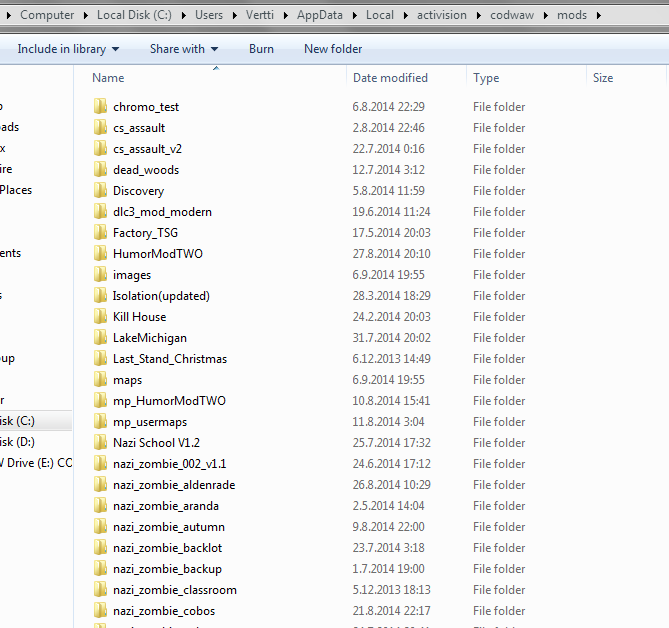Click the Last_Stand_Christmas folder icon
Screen dimensions: 669x628
[100, 358]
